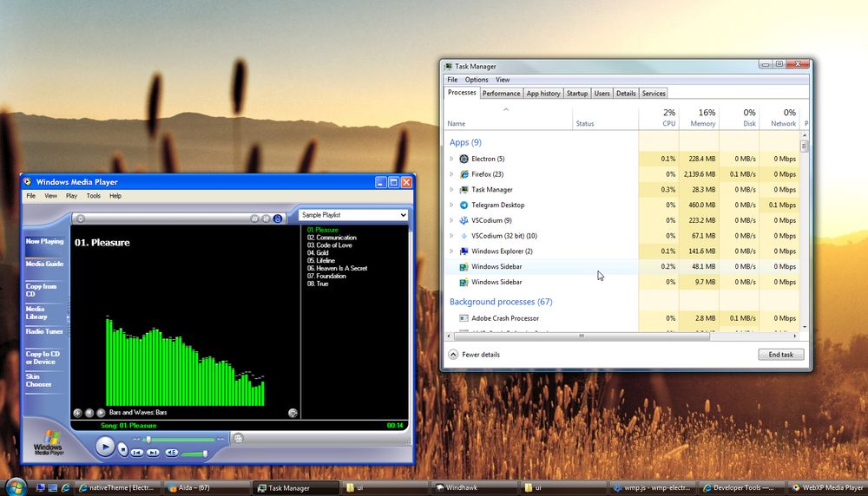Open Media Player File menu

[31, 196]
